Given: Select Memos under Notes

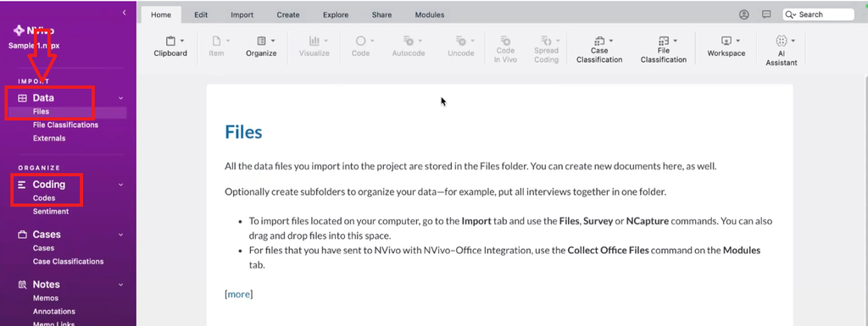Looking at the screenshot, I should (x=46, y=298).
